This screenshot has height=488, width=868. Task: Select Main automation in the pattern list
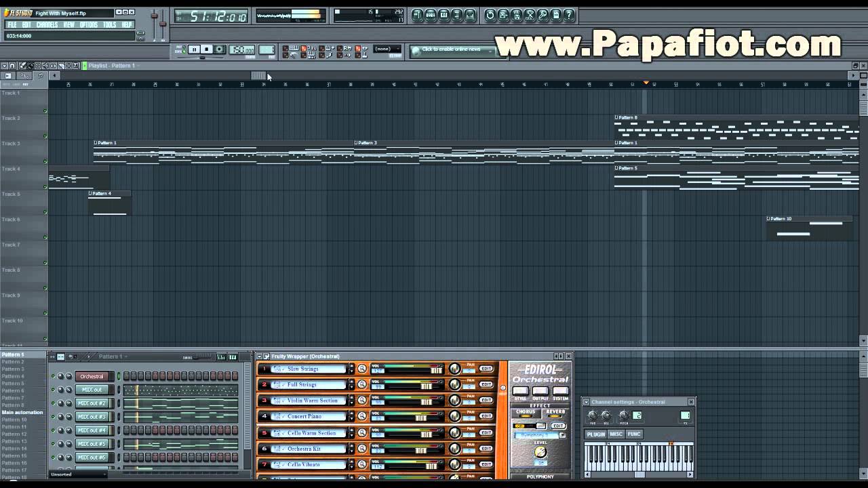pos(22,412)
